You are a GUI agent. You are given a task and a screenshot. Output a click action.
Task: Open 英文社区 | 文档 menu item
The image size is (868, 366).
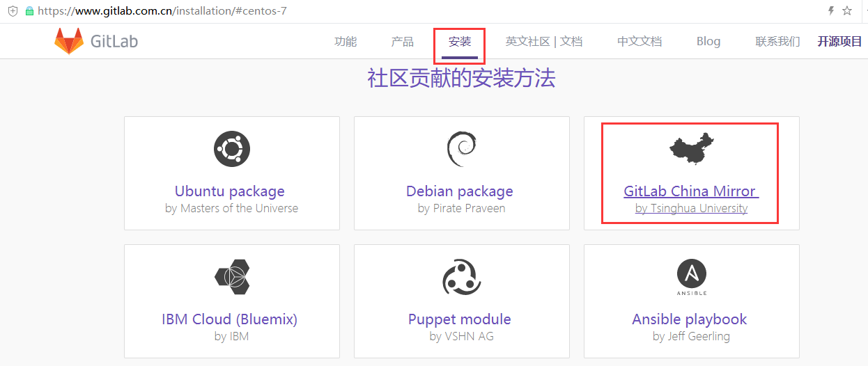point(544,41)
